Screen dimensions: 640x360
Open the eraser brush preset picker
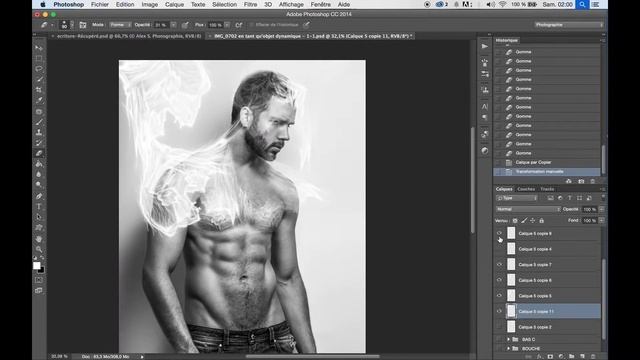66,25
